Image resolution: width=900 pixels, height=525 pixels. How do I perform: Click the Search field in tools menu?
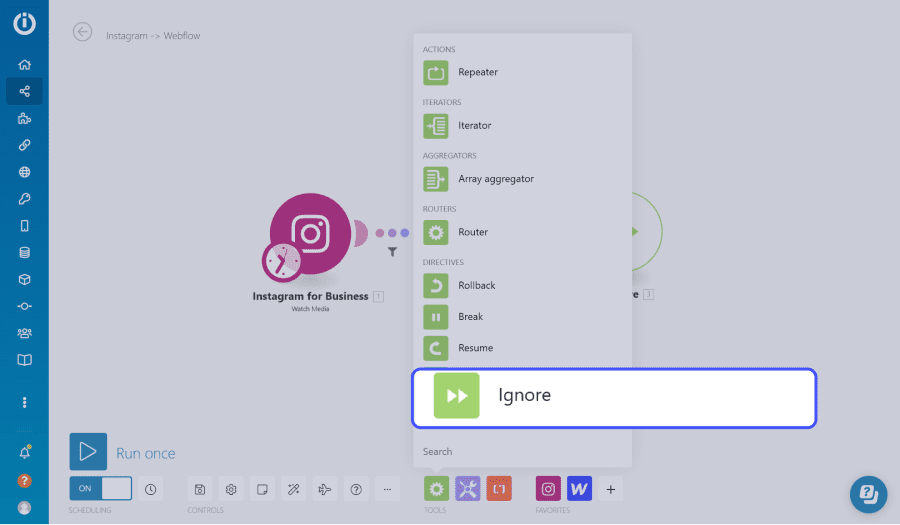point(522,452)
